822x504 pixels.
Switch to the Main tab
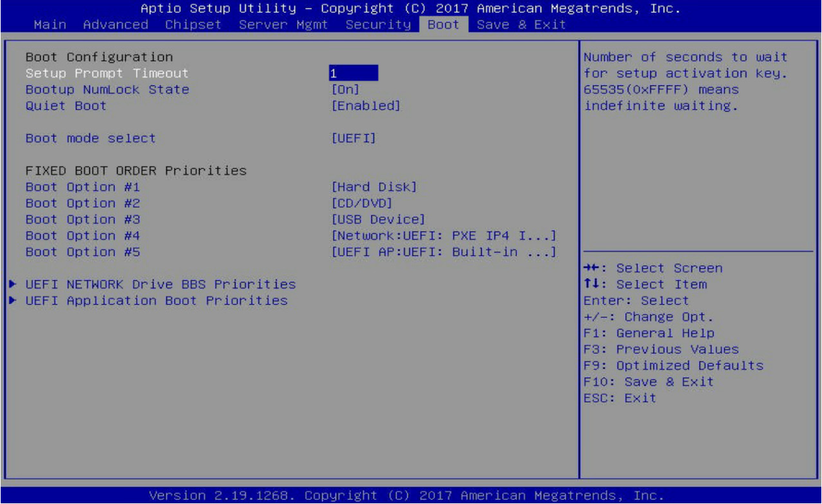point(50,24)
